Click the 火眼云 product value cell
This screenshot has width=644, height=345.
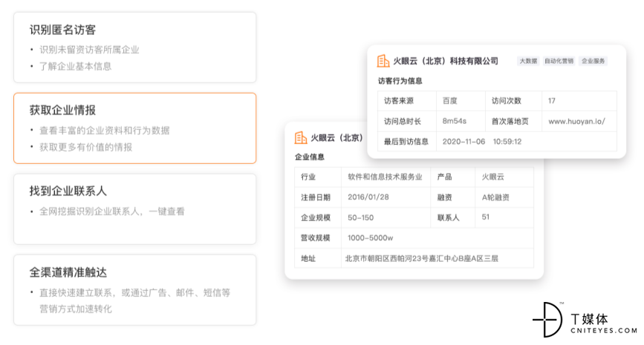pyautogui.click(x=504, y=177)
